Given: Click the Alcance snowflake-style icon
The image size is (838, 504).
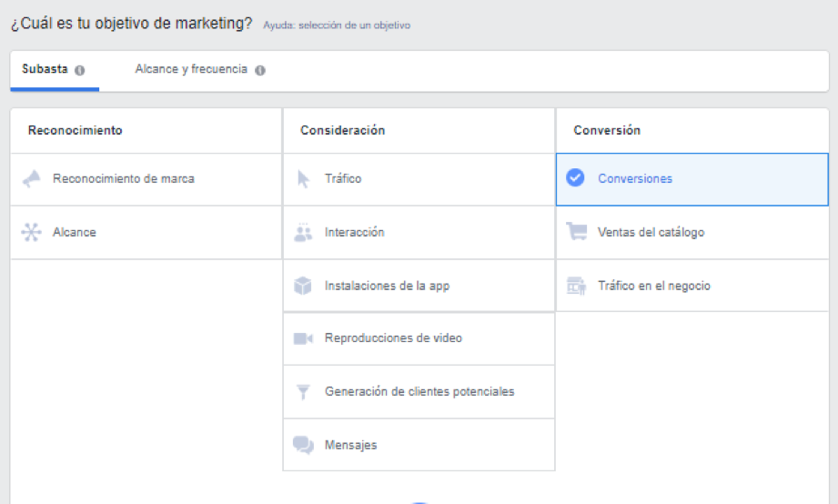Looking at the screenshot, I should [31, 233].
